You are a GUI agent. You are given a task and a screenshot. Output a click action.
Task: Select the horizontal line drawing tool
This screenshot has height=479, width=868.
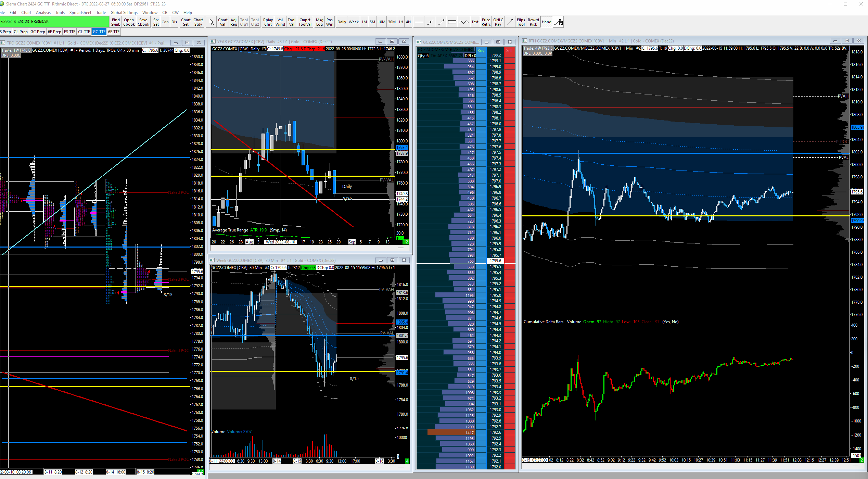click(419, 22)
